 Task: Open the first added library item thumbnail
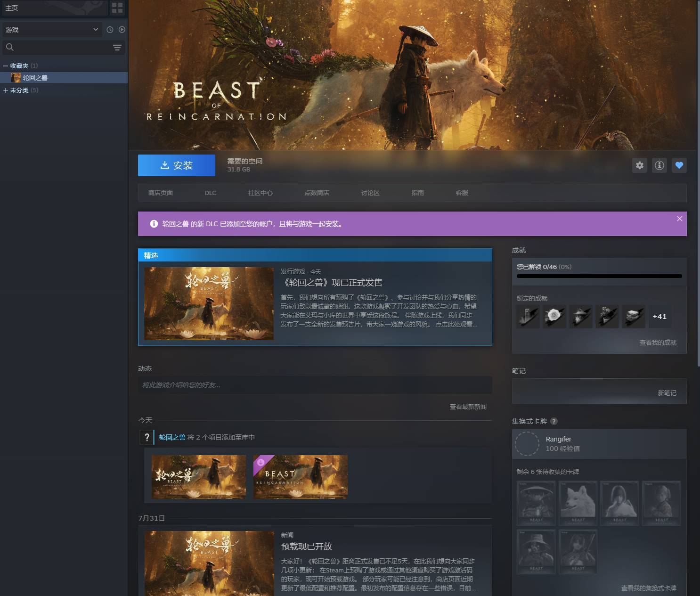pos(199,477)
